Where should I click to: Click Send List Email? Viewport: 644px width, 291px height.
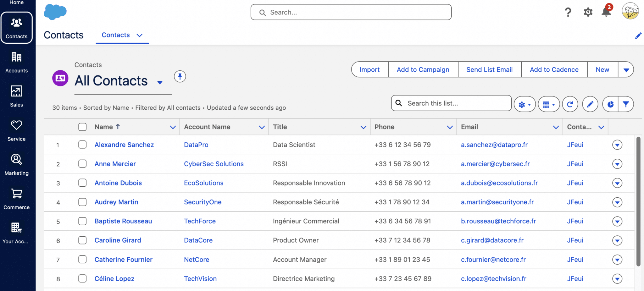(x=489, y=69)
